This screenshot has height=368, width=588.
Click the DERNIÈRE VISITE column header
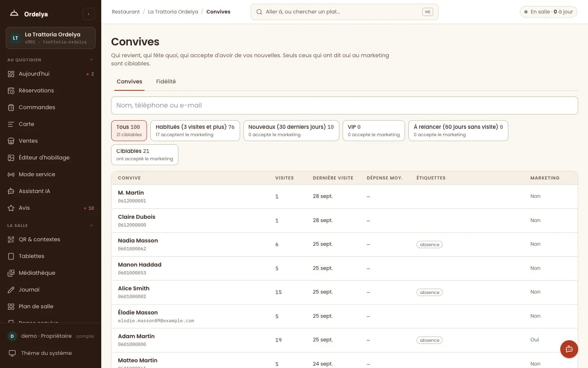(x=333, y=178)
